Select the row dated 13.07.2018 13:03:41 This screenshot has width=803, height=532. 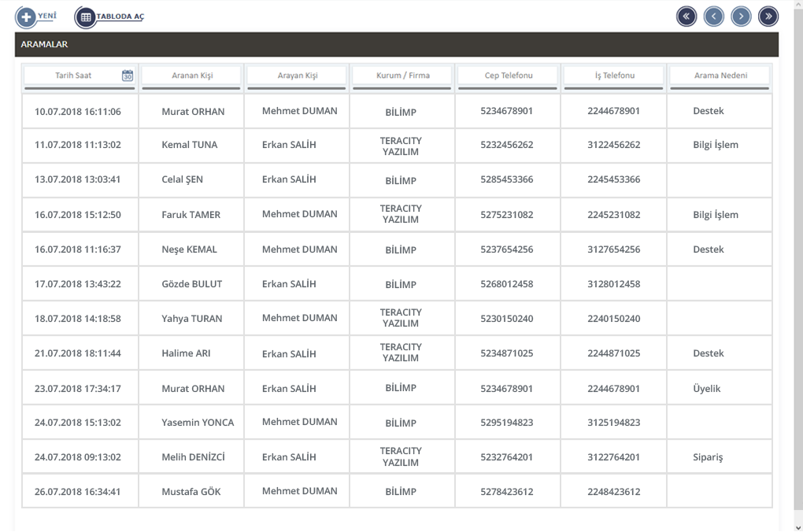coord(78,179)
